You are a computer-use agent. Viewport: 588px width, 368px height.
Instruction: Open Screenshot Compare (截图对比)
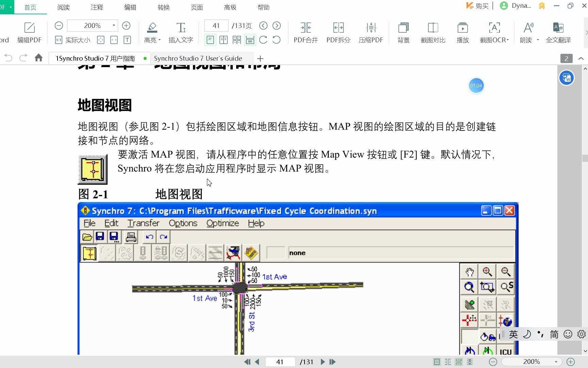coord(433,32)
